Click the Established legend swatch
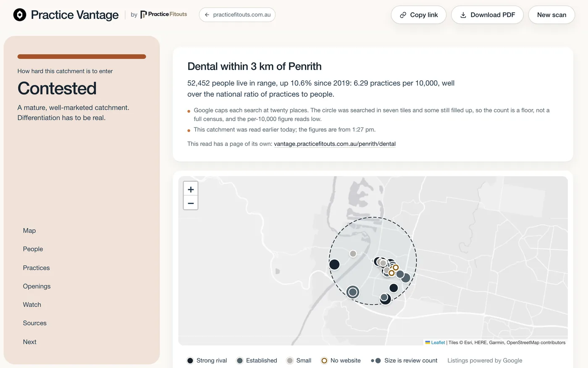 click(240, 360)
